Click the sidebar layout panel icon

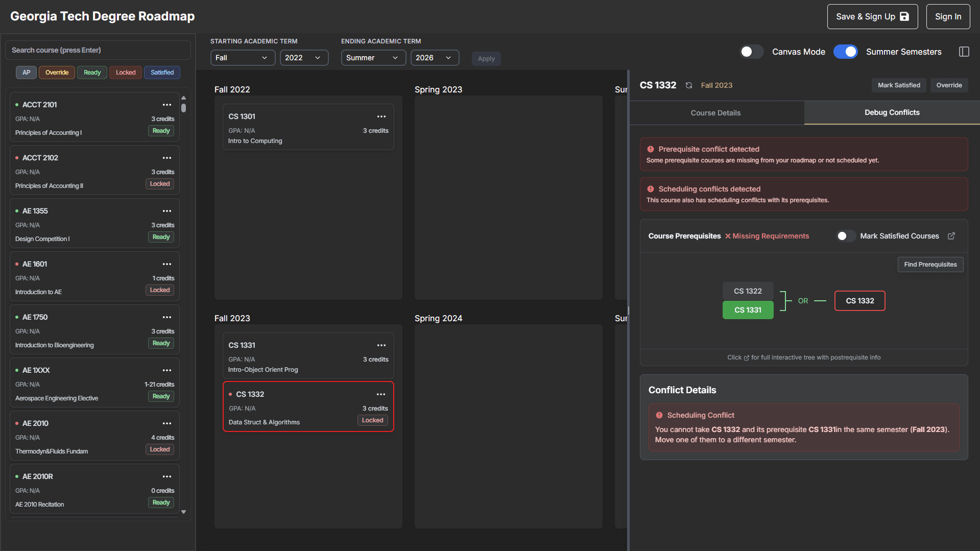pyautogui.click(x=964, y=52)
